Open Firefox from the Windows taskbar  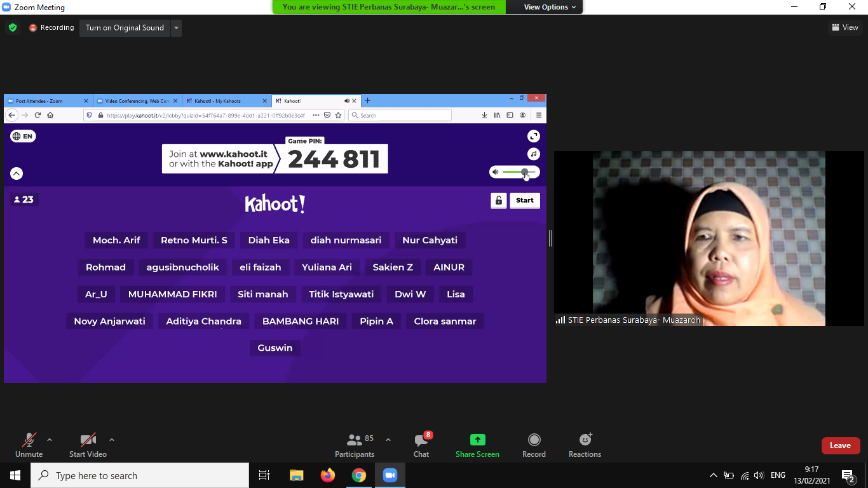tap(328, 475)
